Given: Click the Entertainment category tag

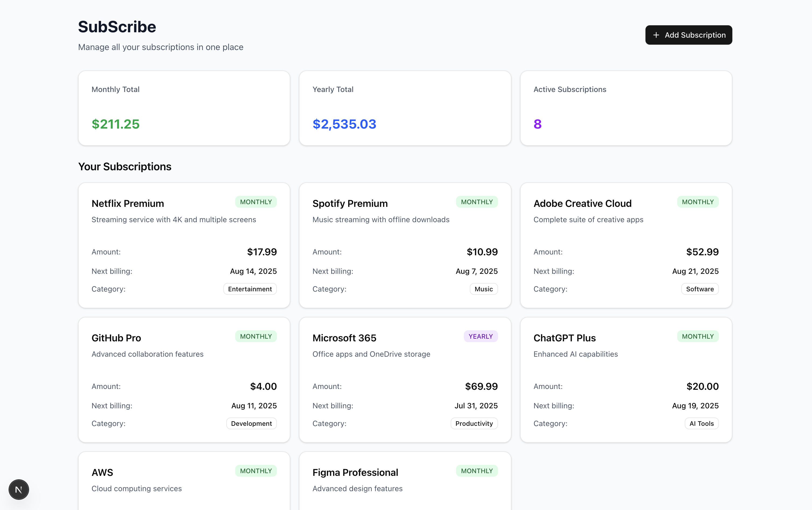Looking at the screenshot, I should [250, 289].
